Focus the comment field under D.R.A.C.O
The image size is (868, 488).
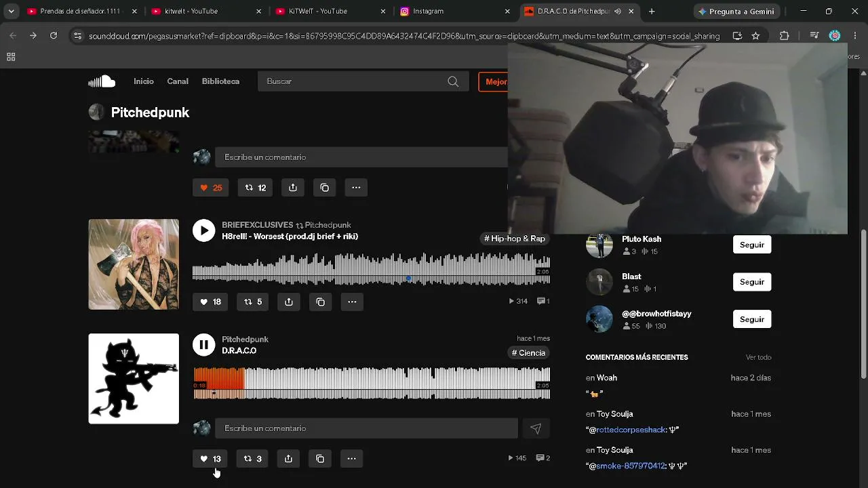click(366, 428)
